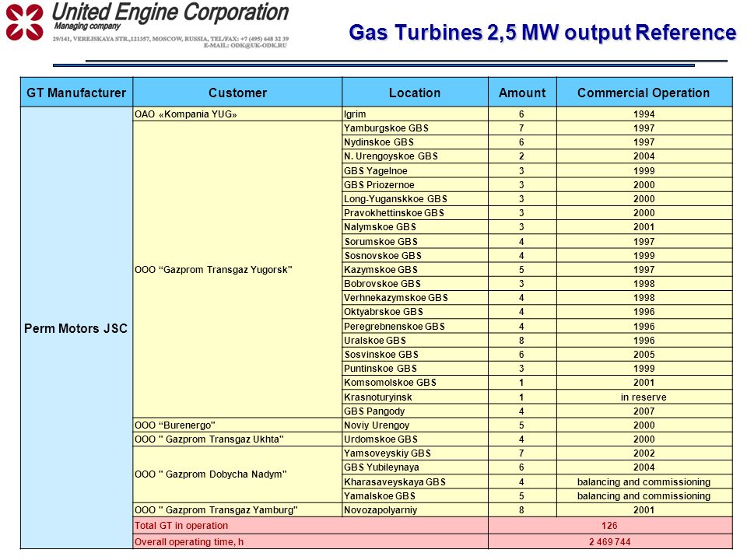Click the 'Long-Yuganskkoe GBS' location cell
Screen dimensions: 747x560
pyautogui.click(x=415, y=198)
